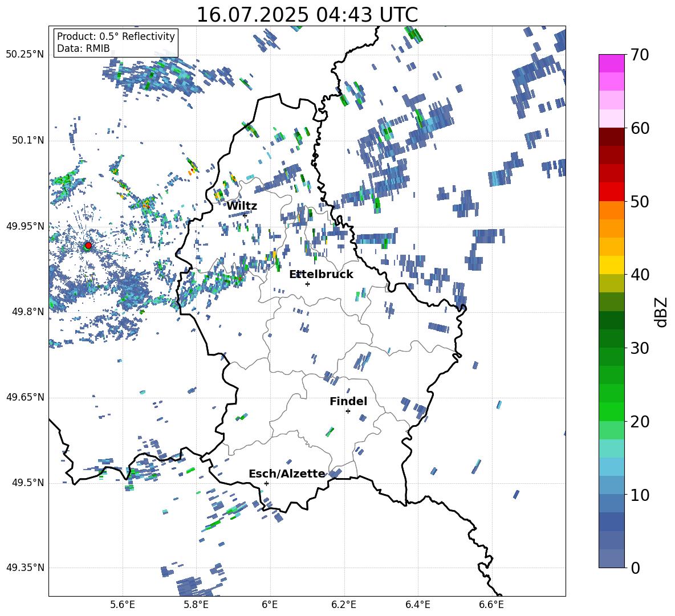Click the Ettelbruck cross marker
675x616 pixels.
307,284
